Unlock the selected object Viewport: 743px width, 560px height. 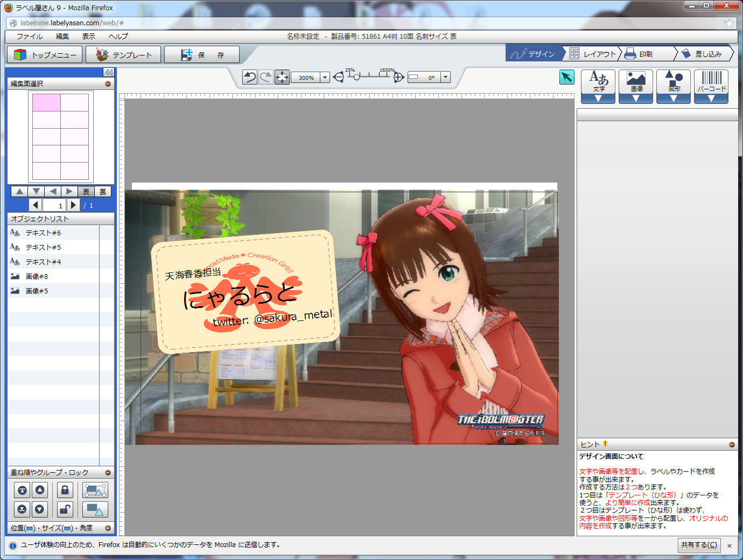pos(65,509)
